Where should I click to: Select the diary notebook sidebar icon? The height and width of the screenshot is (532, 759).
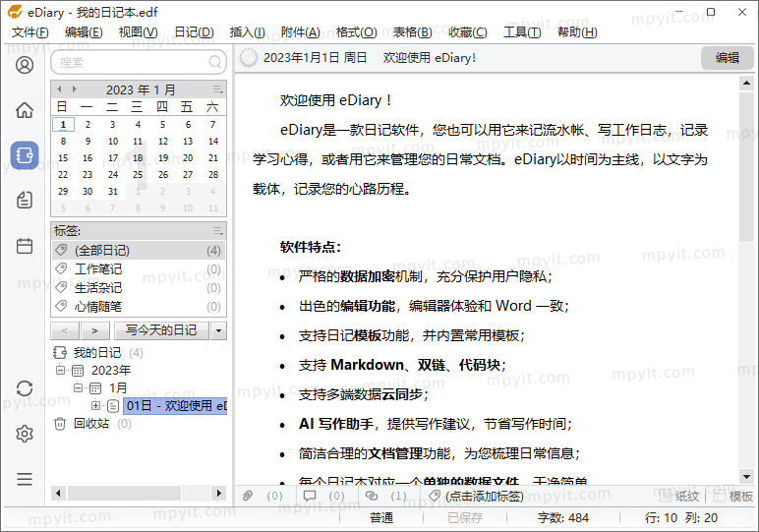(x=25, y=155)
